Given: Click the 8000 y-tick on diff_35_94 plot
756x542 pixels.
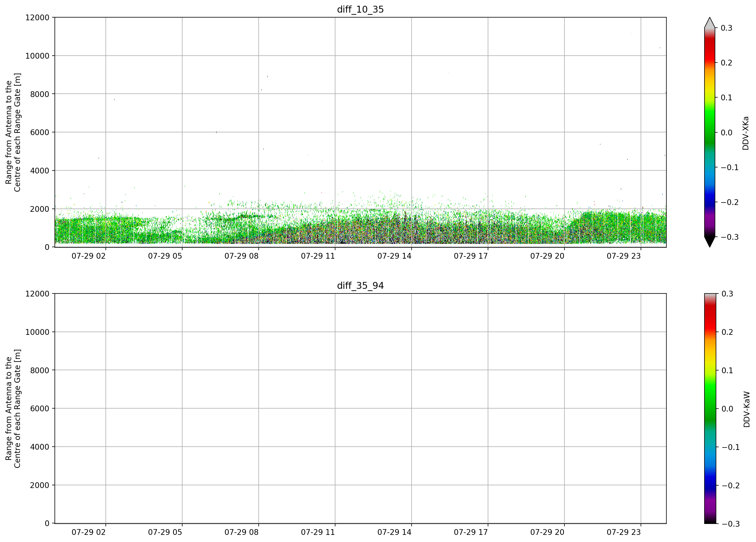Looking at the screenshot, I should pyautogui.click(x=40, y=370).
